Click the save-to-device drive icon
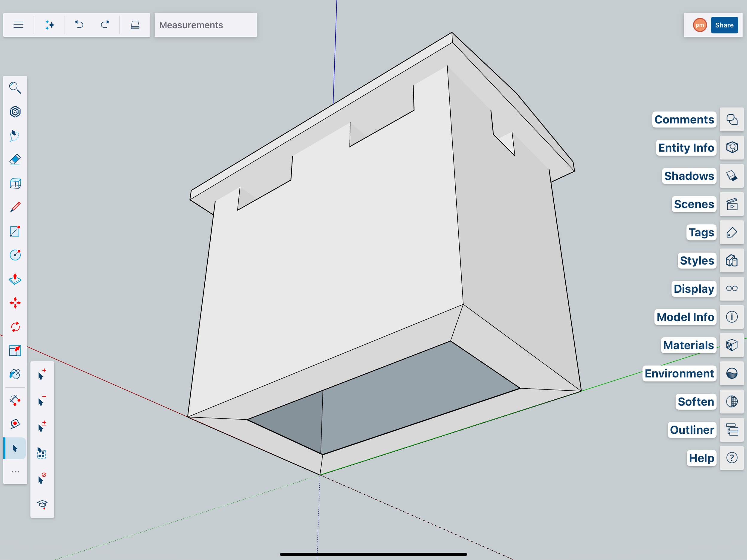 [135, 25]
